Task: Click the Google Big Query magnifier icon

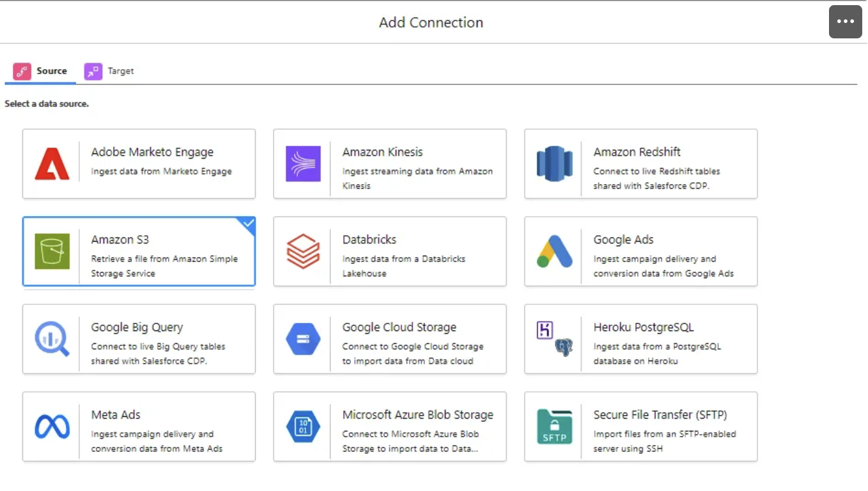Action: pyautogui.click(x=51, y=338)
